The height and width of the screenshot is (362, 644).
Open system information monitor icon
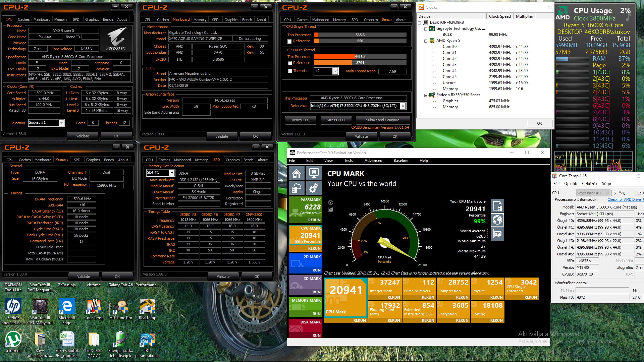[x=314, y=173]
